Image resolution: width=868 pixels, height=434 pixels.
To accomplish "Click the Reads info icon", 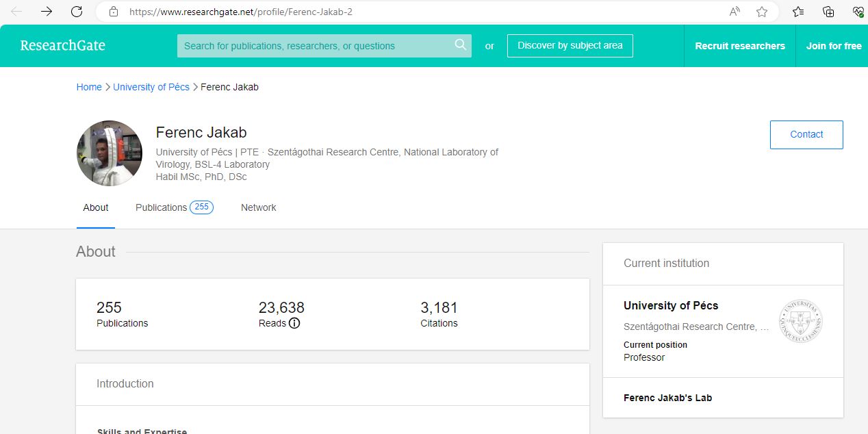I will (x=294, y=323).
